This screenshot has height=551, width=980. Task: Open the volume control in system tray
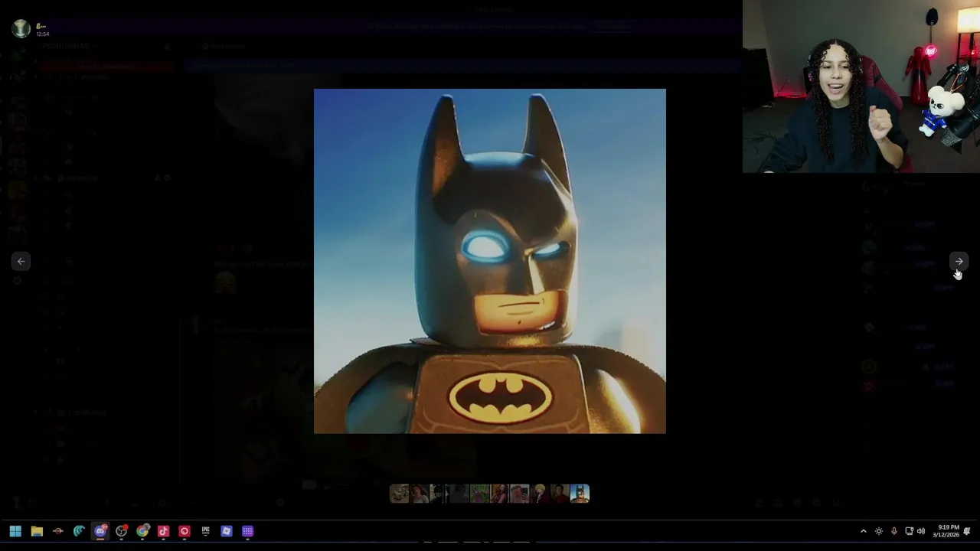tap(921, 531)
